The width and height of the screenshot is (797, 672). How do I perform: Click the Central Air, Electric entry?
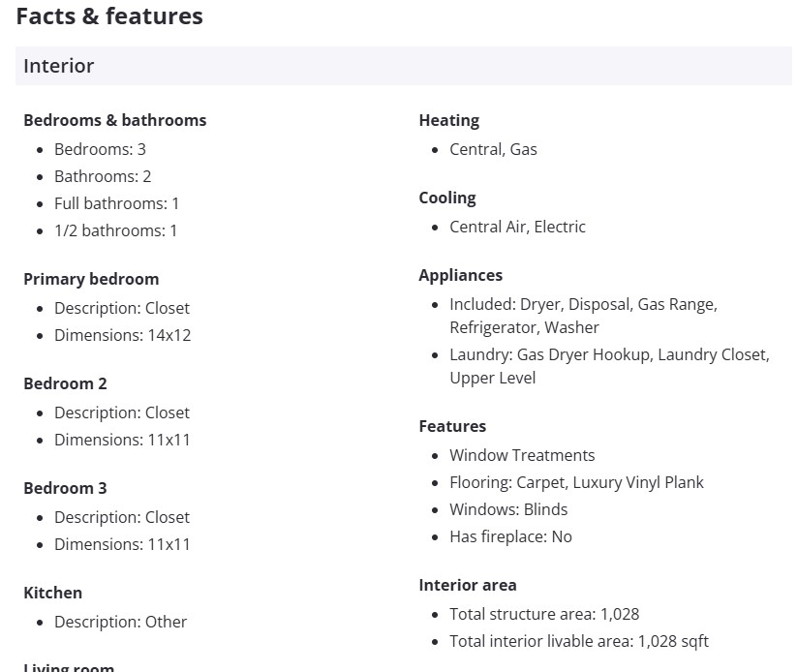(517, 227)
